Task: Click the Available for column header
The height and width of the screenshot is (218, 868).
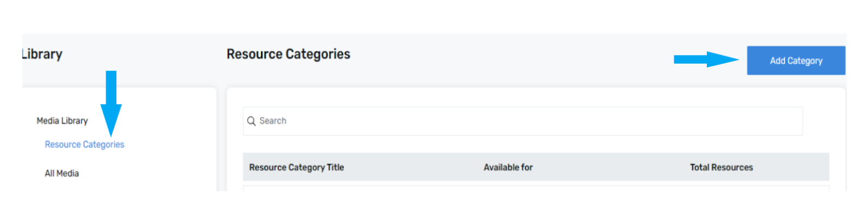Action: [508, 167]
